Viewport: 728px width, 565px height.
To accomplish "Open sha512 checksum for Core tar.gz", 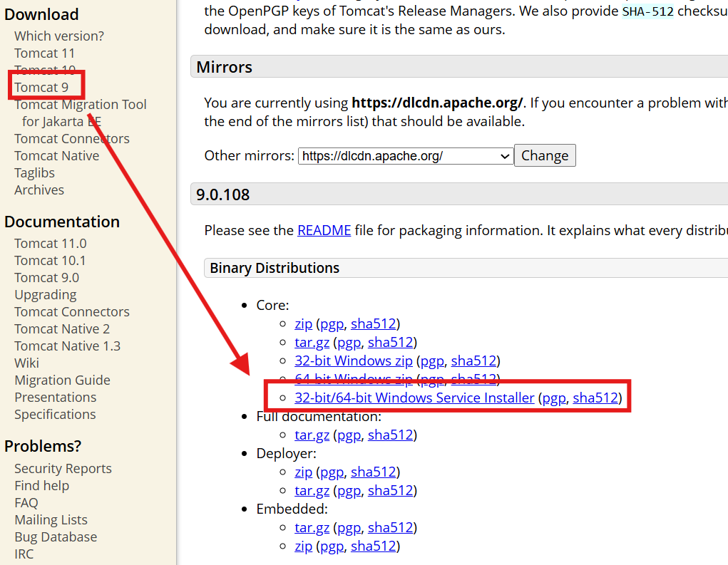I will pos(391,342).
